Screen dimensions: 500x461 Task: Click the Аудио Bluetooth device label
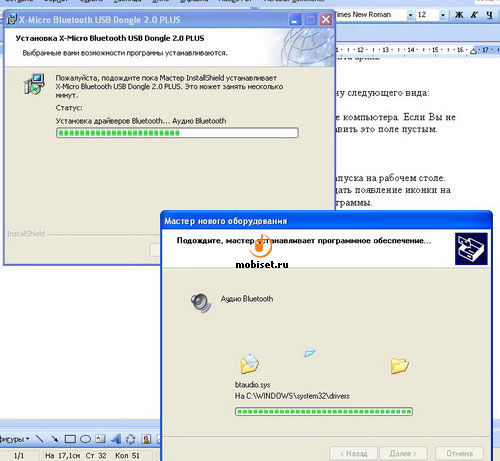pos(247,299)
